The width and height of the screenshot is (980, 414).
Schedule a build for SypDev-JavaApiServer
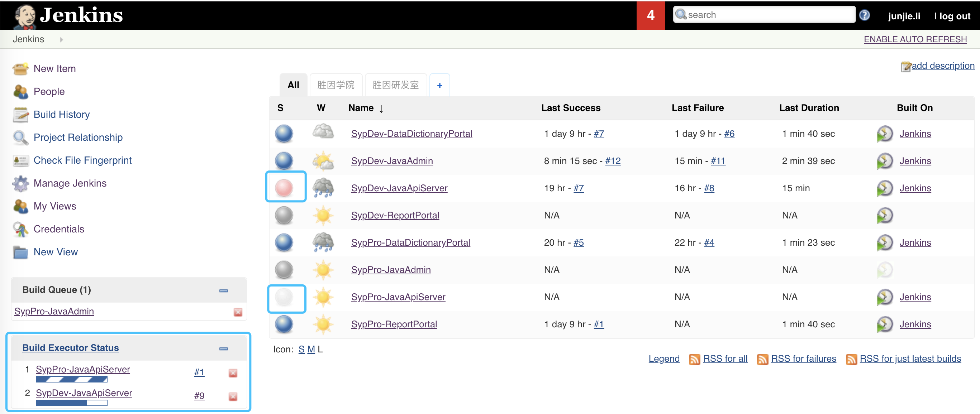pos(885,188)
